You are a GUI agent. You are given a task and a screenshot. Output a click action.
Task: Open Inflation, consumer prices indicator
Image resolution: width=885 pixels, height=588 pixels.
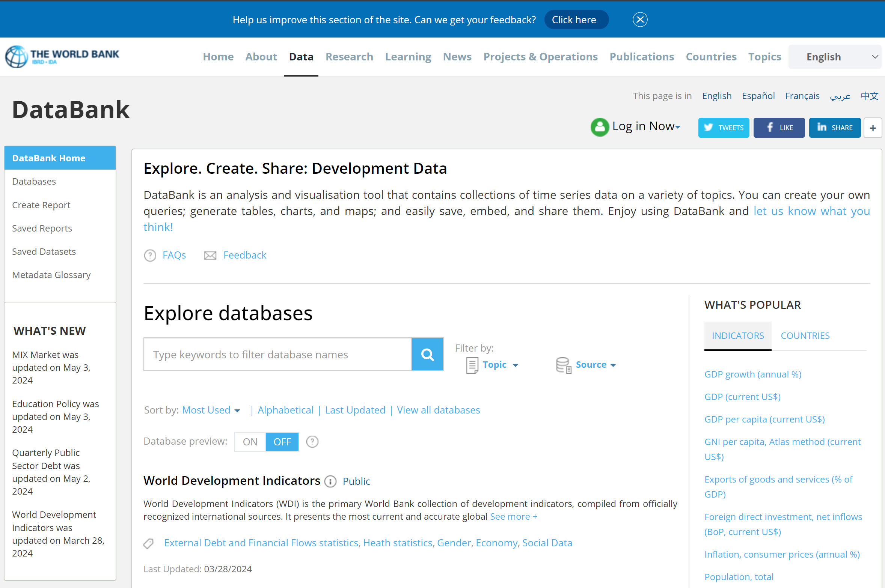782,555
